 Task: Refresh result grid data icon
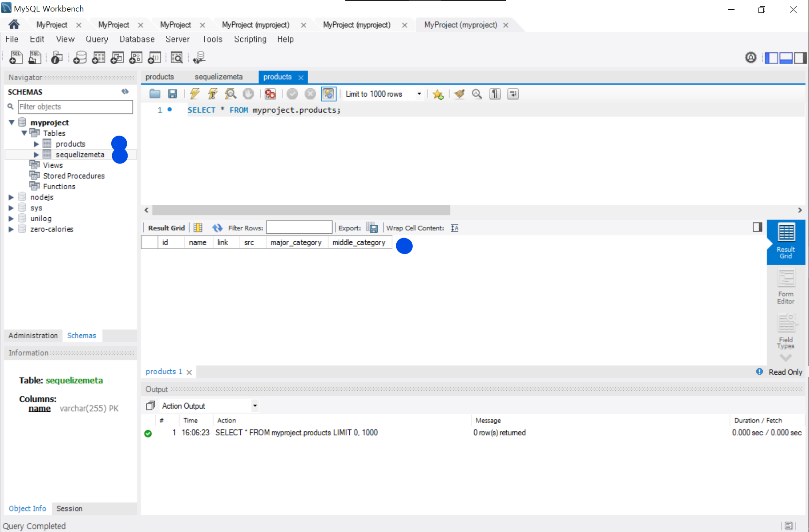click(x=217, y=228)
